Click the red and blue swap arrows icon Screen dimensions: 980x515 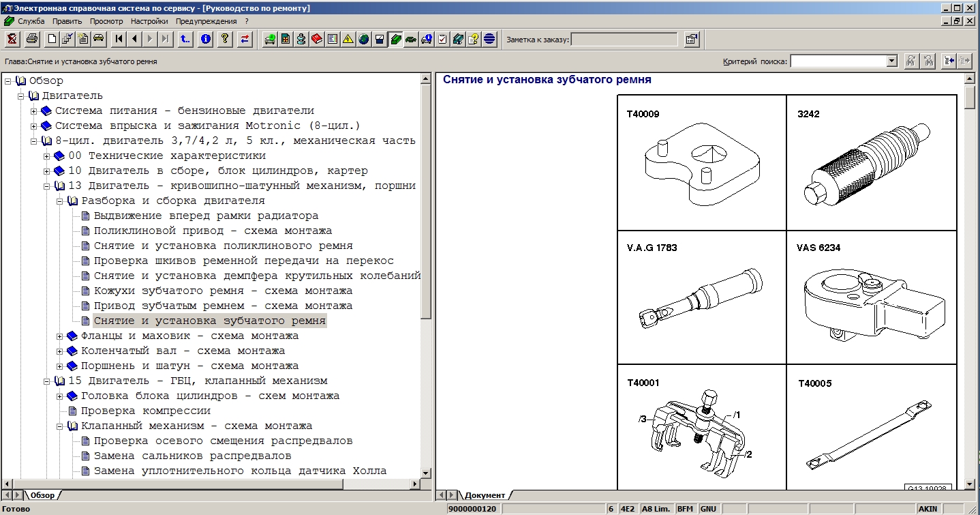244,39
